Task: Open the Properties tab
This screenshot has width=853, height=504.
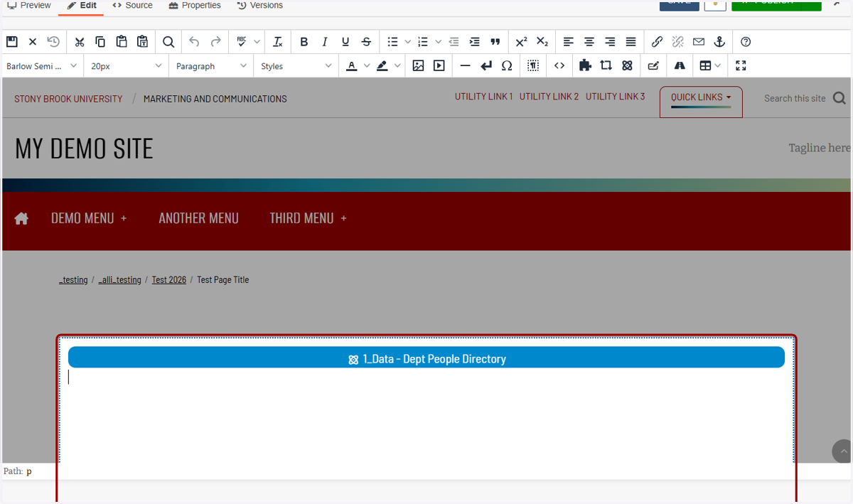Action: (195, 6)
